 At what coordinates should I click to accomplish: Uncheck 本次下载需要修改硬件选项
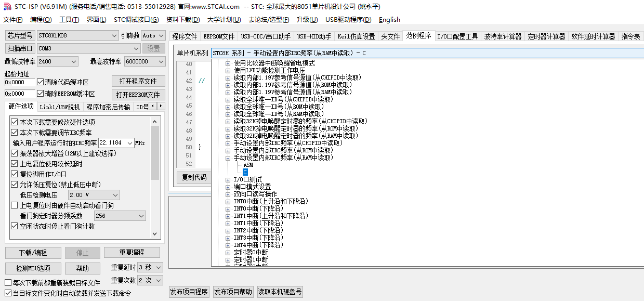pyautogui.click(x=15, y=122)
